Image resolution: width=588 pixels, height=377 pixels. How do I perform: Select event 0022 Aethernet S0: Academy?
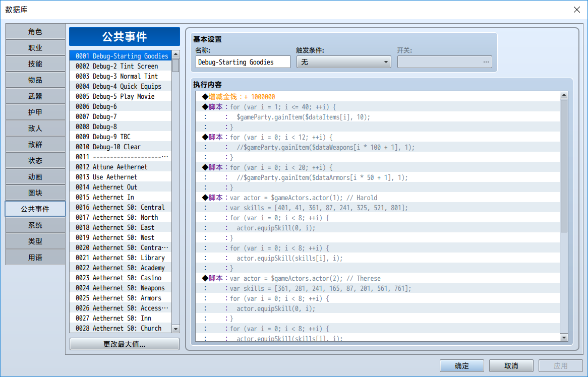(121, 268)
